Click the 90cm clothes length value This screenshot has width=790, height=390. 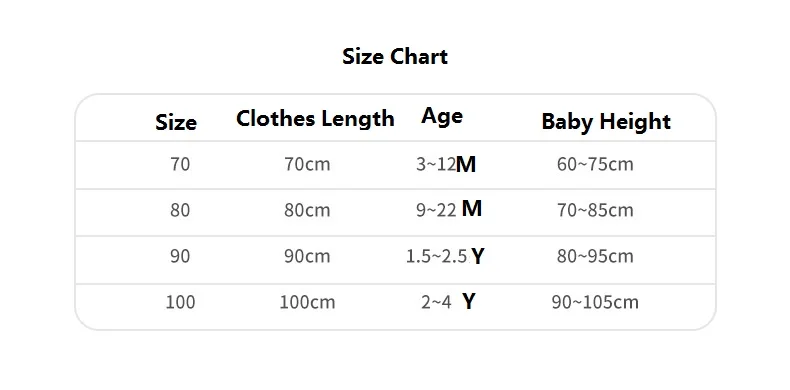coord(307,256)
